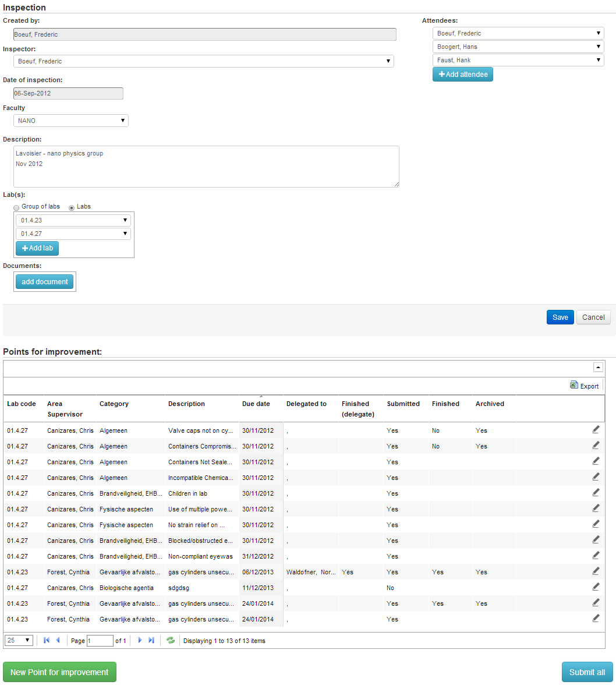
Task: Select the 'Labs' radio option
Action: (72, 208)
